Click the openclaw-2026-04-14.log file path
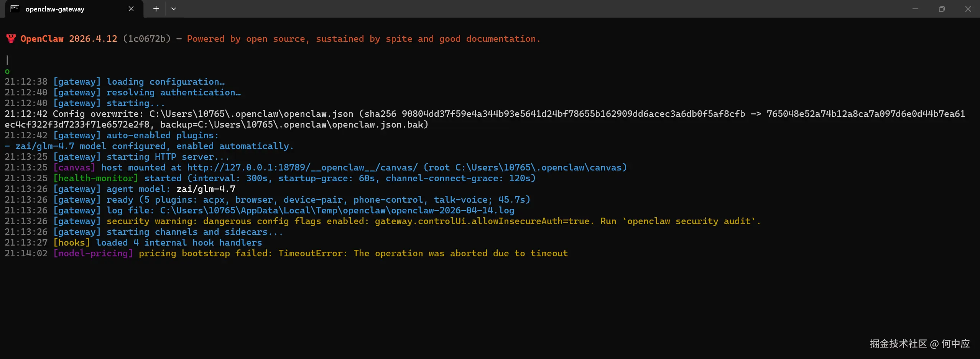The height and width of the screenshot is (359, 980). click(337, 210)
